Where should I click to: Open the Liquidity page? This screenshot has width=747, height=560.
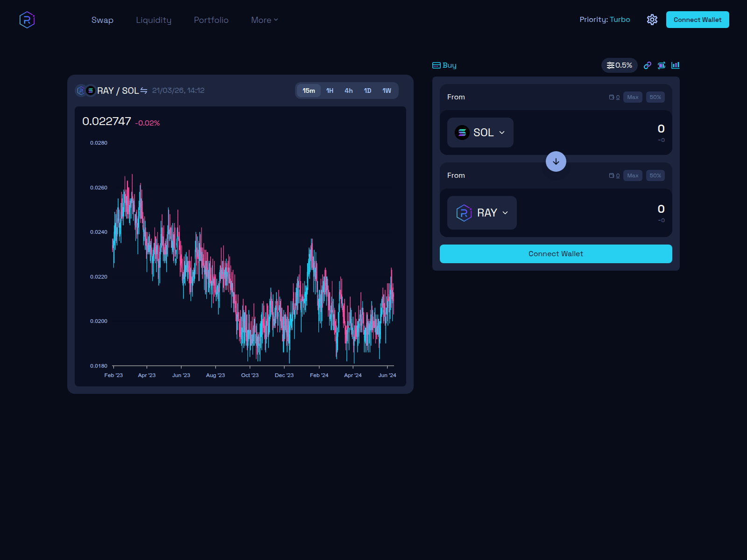pos(154,20)
